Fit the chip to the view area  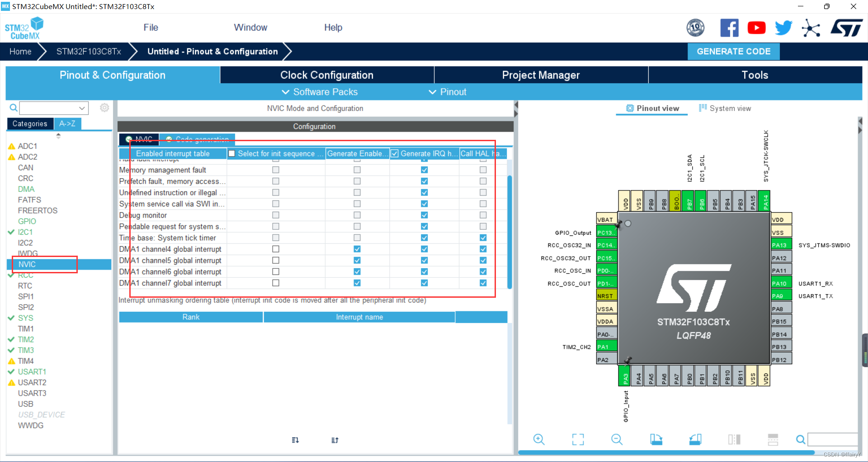pyautogui.click(x=578, y=439)
